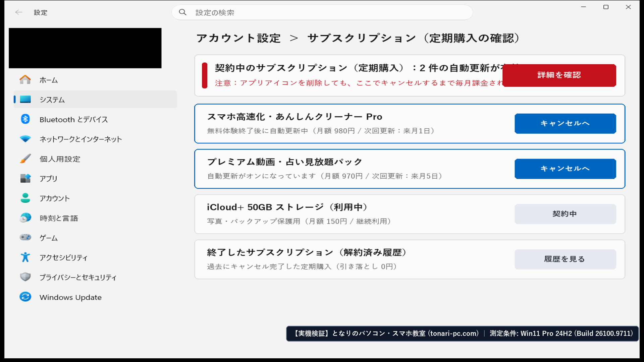644x362 pixels.
Task: Click the Time and language clock icon
Action: (25, 218)
